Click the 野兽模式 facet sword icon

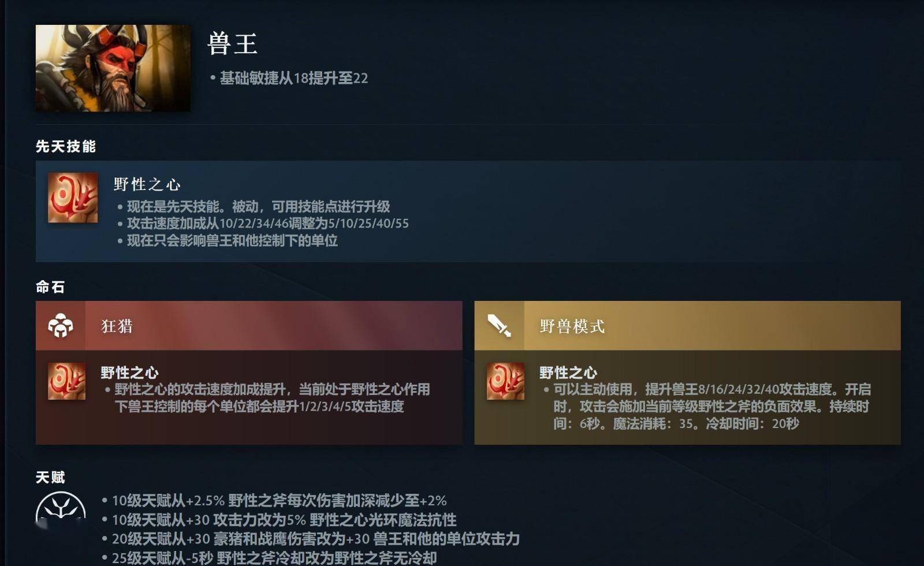(500, 326)
